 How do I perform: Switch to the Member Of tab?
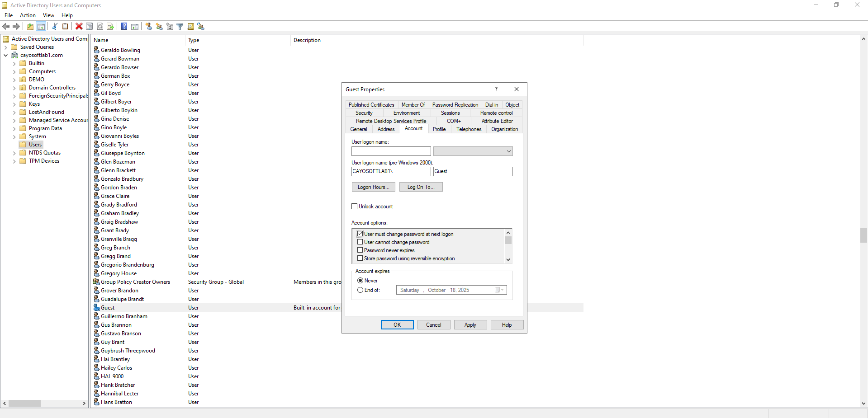413,105
